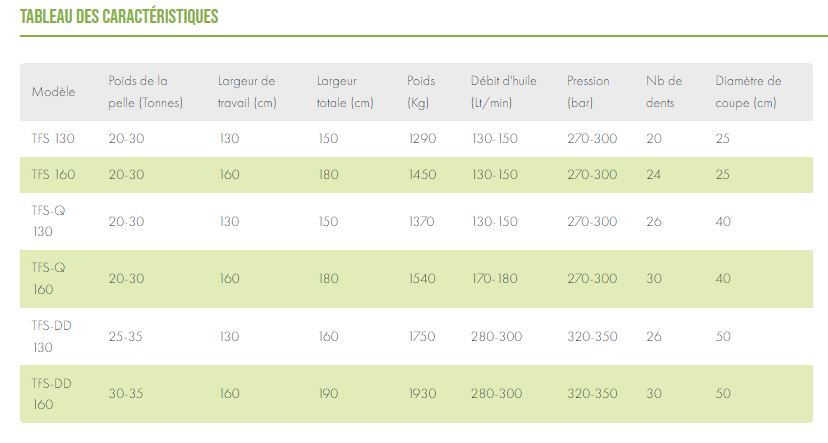Click the 1930 weight value
The height and width of the screenshot is (443, 828).
click(x=422, y=394)
